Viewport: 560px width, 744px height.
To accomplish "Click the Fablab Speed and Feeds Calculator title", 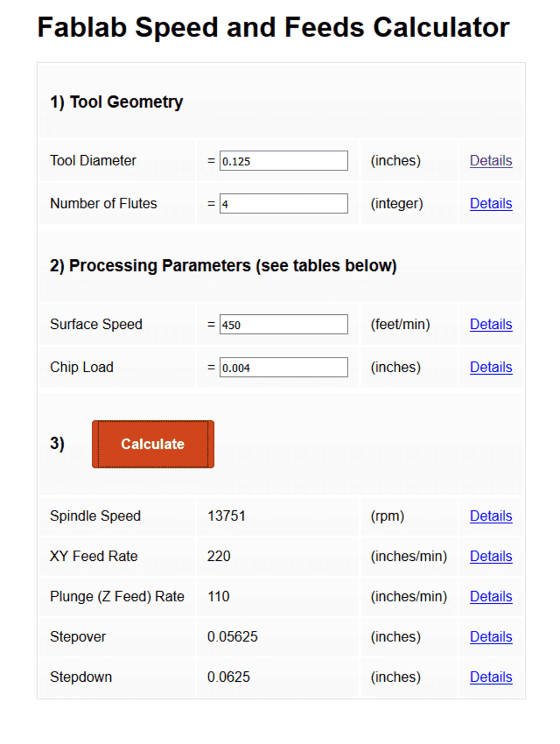I will (273, 27).
